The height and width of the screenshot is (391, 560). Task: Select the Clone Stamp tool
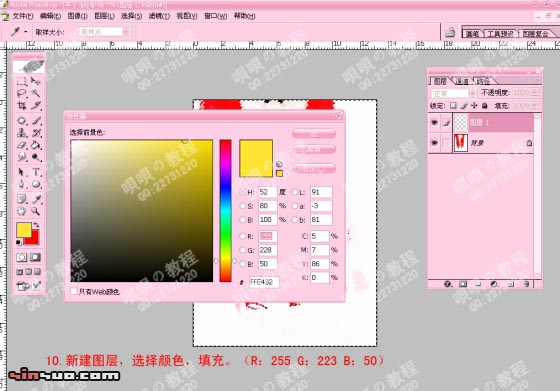tap(22, 133)
